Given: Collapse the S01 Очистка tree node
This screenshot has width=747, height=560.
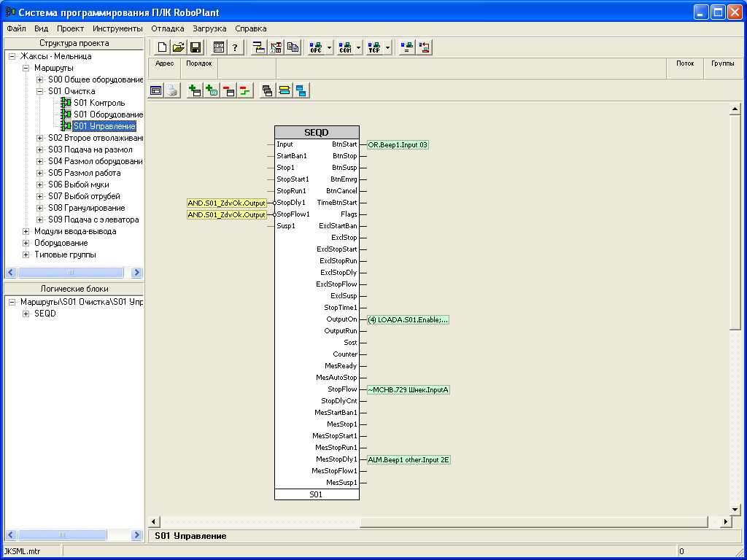Looking at the screenshot, I should tap(39, 91).
